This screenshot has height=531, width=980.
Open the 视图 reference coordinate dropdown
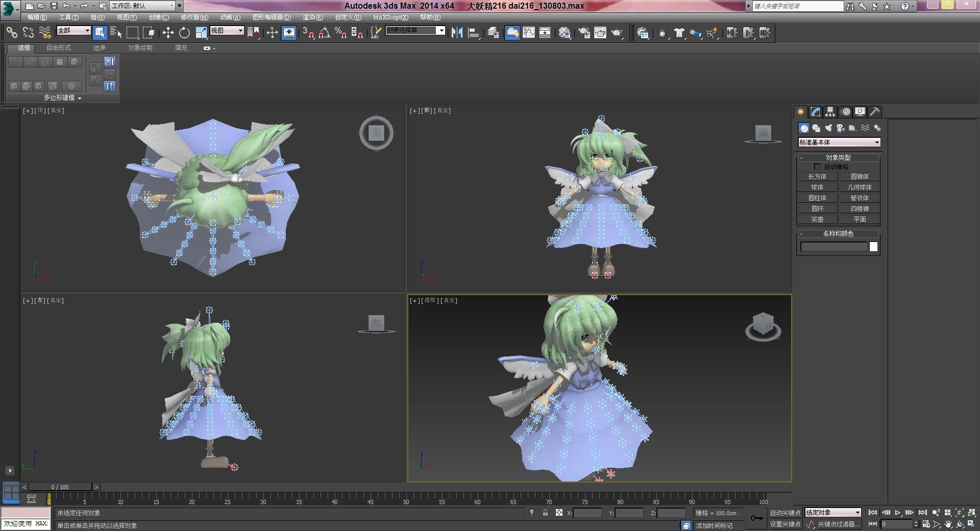[227, 31]
